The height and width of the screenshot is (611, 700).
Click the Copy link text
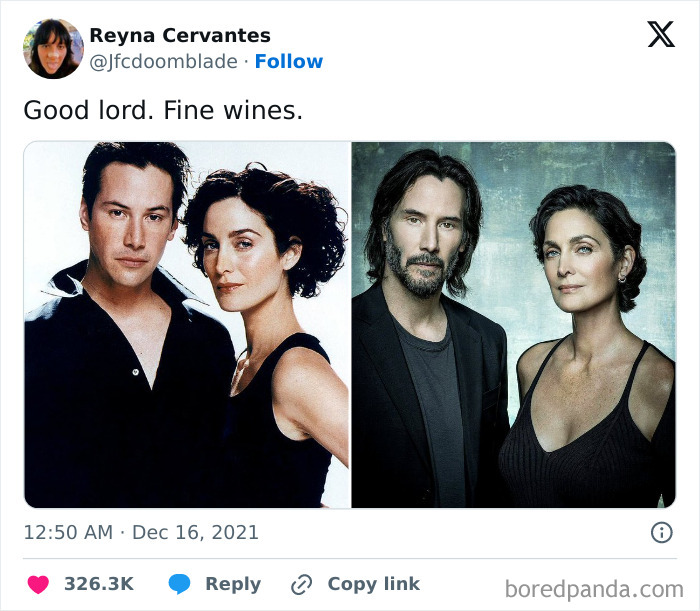[373, 584]
